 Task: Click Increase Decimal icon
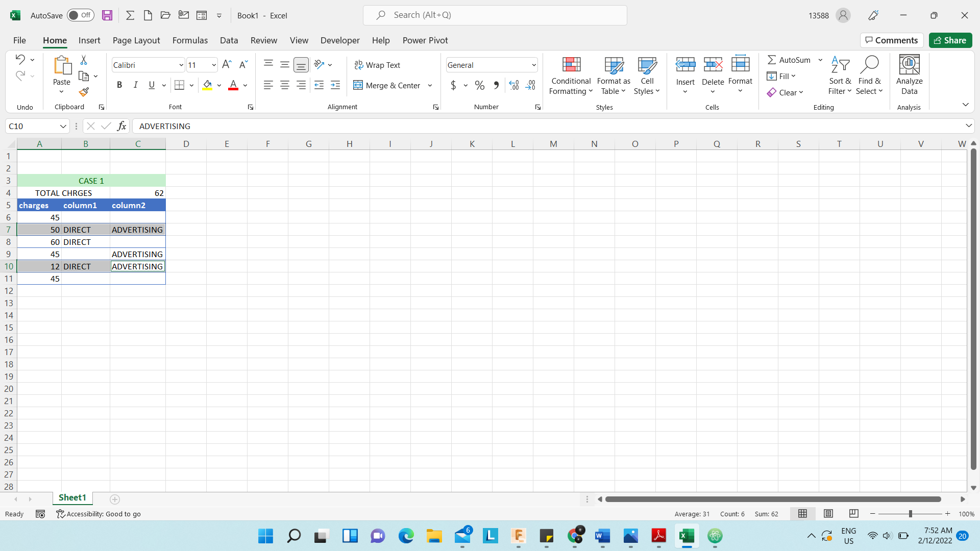(x=514, y=85)
